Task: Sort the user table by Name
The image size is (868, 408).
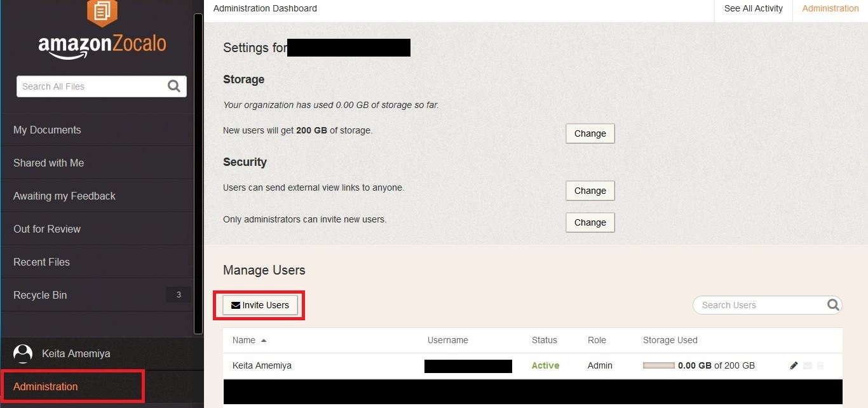Action: pos(249,340)
